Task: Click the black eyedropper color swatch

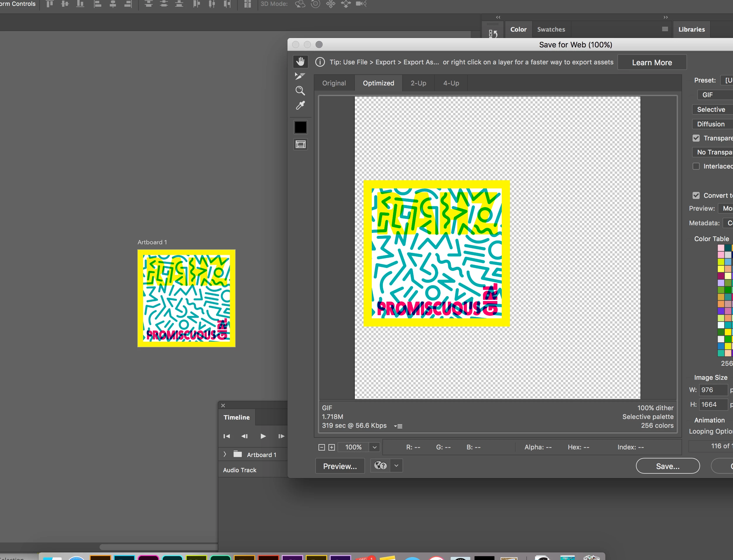Action: click(300, 127)
